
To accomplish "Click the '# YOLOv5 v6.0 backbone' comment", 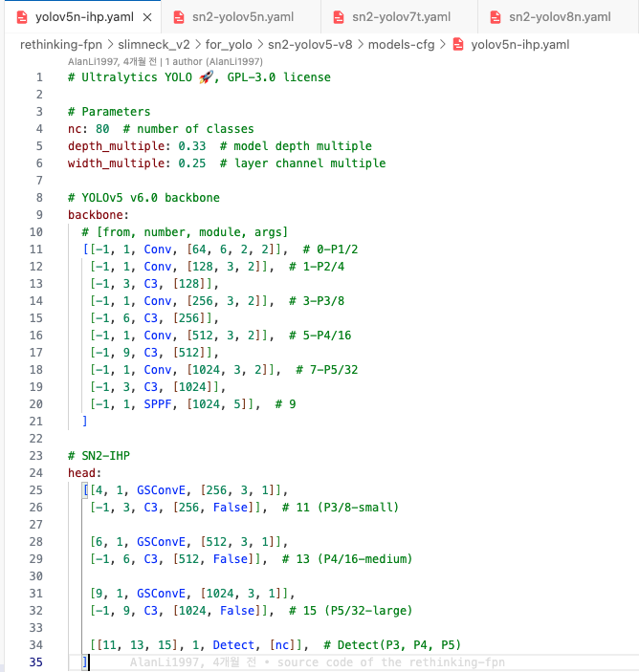I will pos(143,198).
